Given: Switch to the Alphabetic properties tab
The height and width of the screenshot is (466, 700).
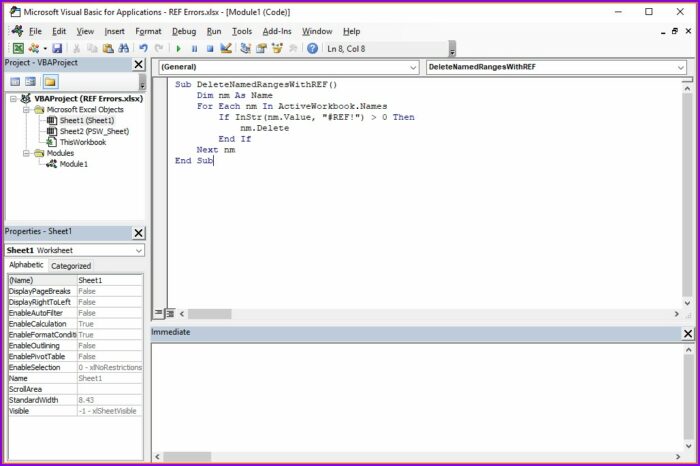Looking at the screenshot, I should click(x=26, y=265).
